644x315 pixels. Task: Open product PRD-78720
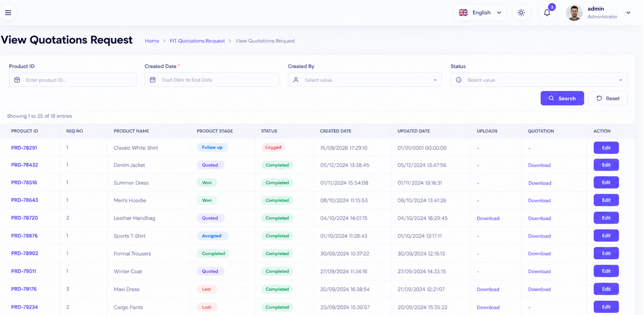[x=24, y=218]
